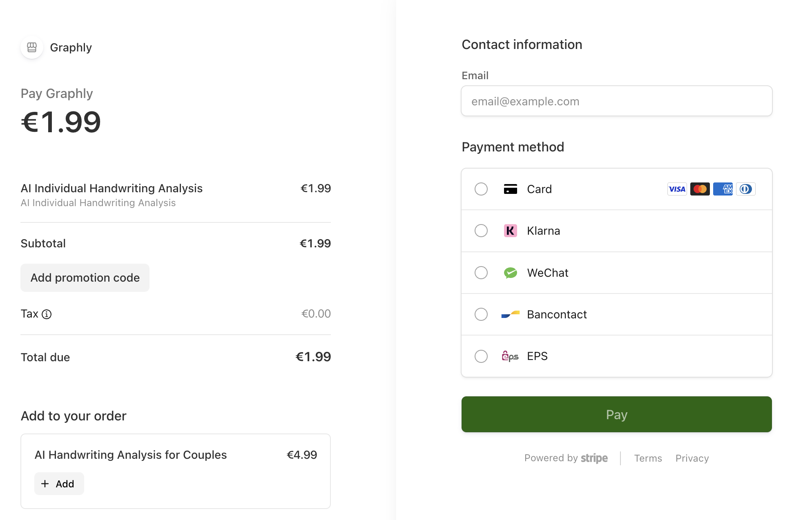Click the Mastercard brand icon
Screen dimensions: 812x520
[x=700, y=189]
